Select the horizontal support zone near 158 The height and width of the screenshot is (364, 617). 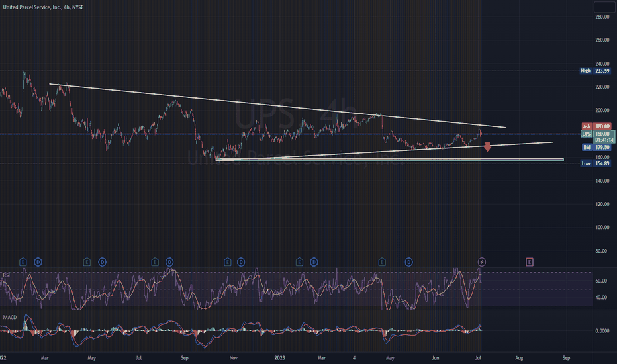click(x=389, y=159)
